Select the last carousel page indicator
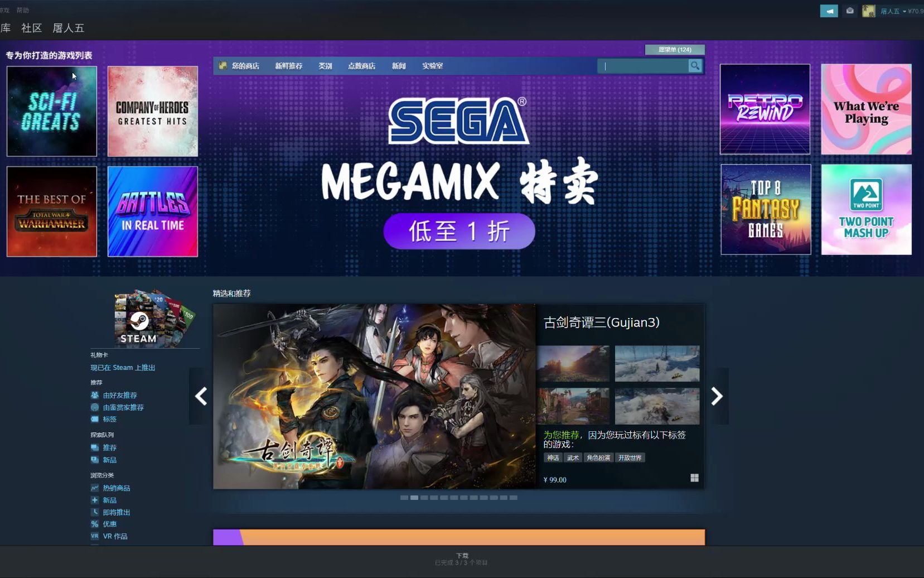This screenshot has height=578, width=924. point(514,498)
